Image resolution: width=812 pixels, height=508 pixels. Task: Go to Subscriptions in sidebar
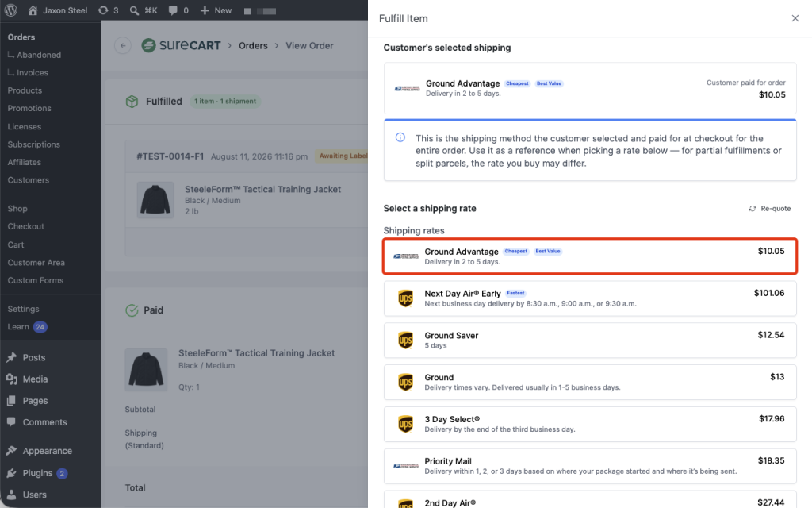(33, 144)
